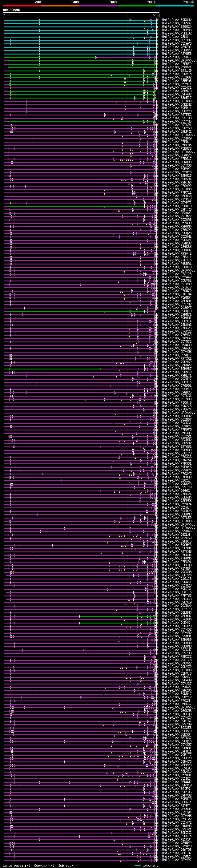
Task: Open hit UniRef100_B9R8M0
Action: (x=177, y=20)
